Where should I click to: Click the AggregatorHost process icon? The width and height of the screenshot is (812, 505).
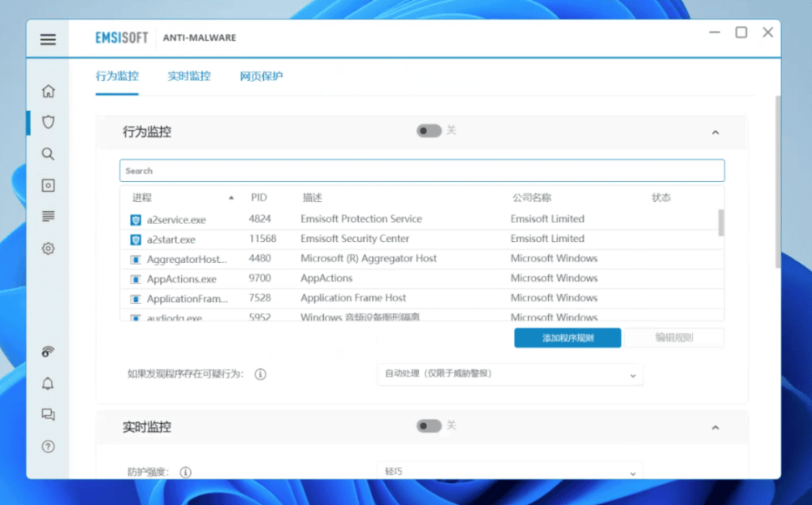[x=136, y=259]
